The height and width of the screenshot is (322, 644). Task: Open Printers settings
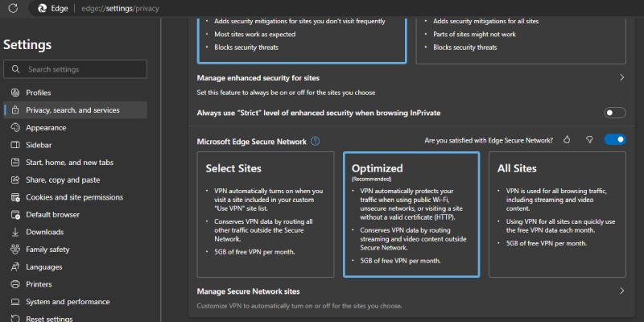pos(75,284)
